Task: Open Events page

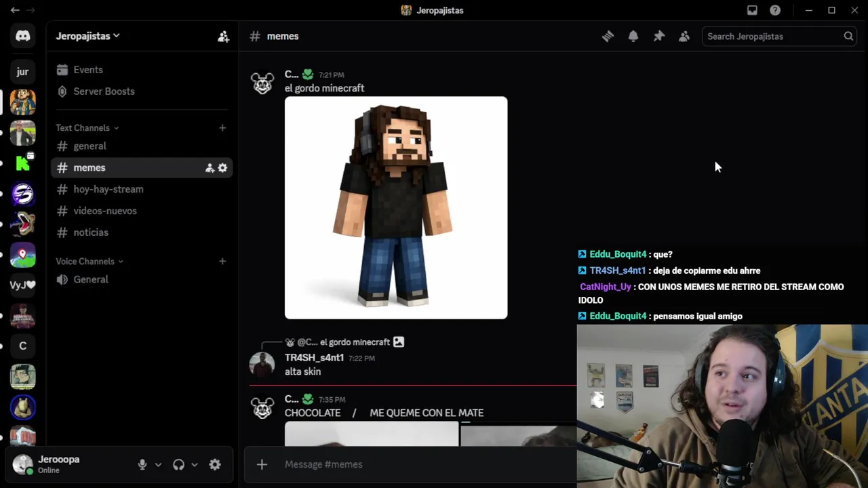Action: [142, 70]
